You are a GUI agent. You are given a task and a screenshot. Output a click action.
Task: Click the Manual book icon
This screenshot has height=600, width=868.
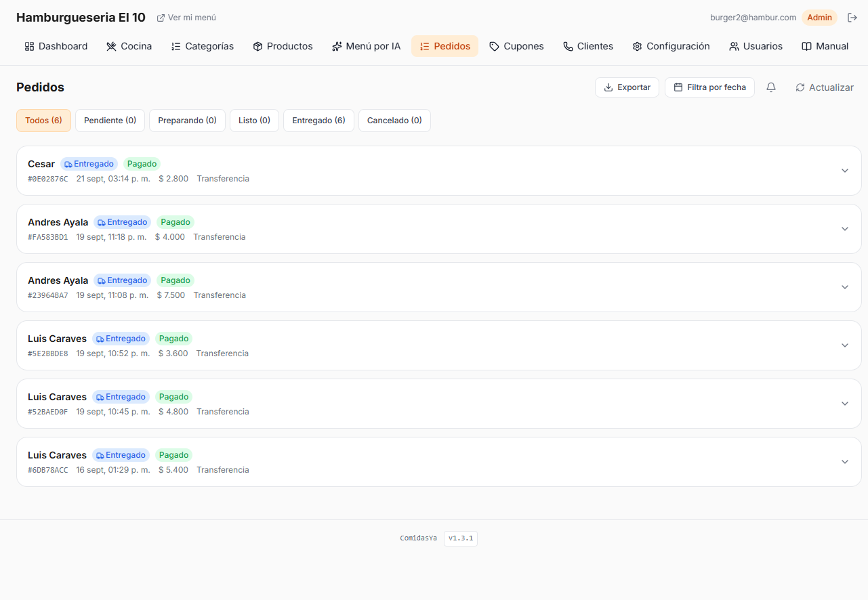coord(806,46)
